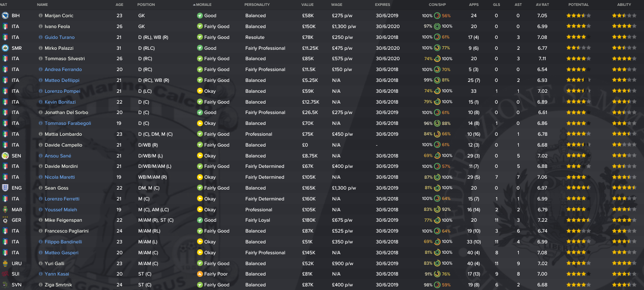
Task: Click Senegal flag for Ansou Sané
Action: click(x=5, y=156)
